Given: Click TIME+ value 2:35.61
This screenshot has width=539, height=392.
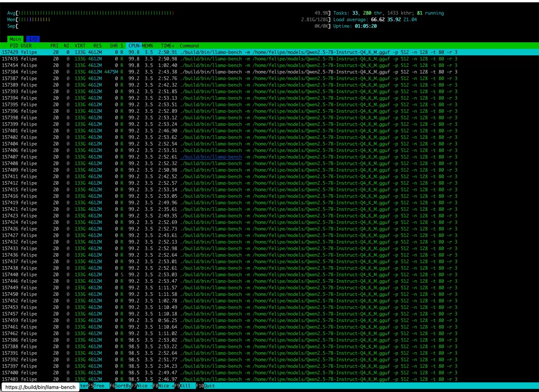Looking at the screenshot, I should coord(167,209).
